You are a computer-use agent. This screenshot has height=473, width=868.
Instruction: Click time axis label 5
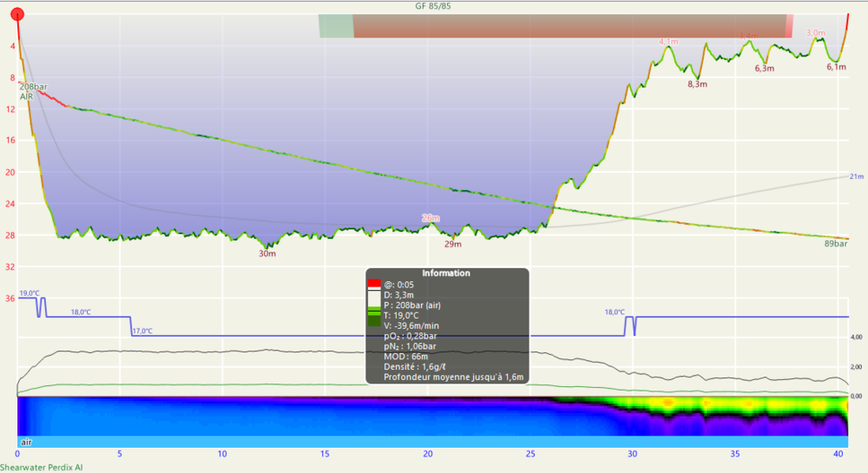120,454
